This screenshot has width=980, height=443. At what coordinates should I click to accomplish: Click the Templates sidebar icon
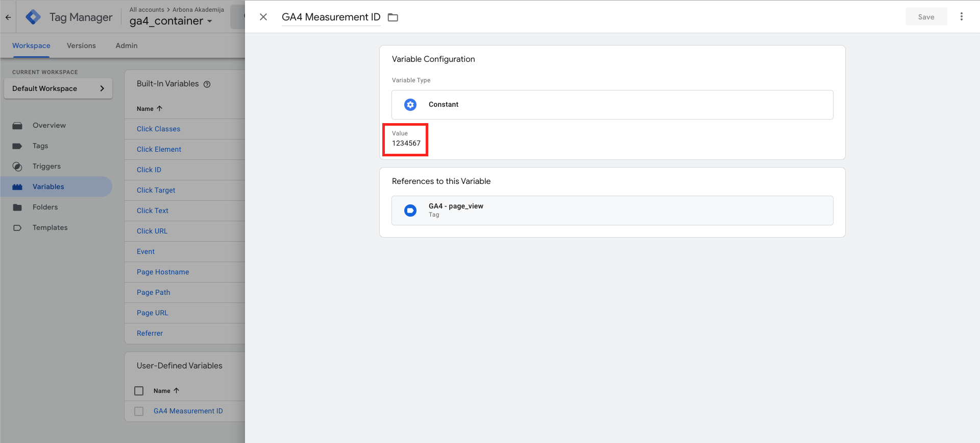(17, 228)
